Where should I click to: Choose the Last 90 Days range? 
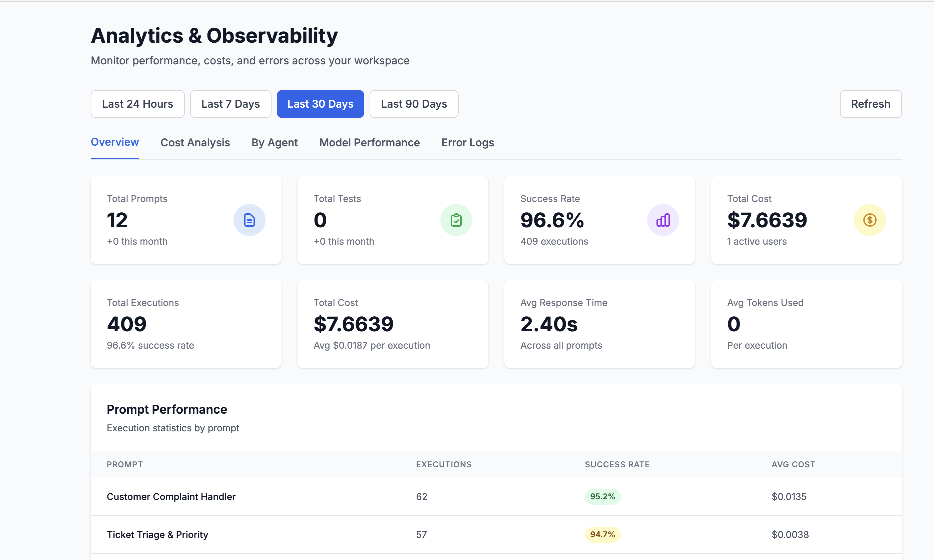point(414,104)
